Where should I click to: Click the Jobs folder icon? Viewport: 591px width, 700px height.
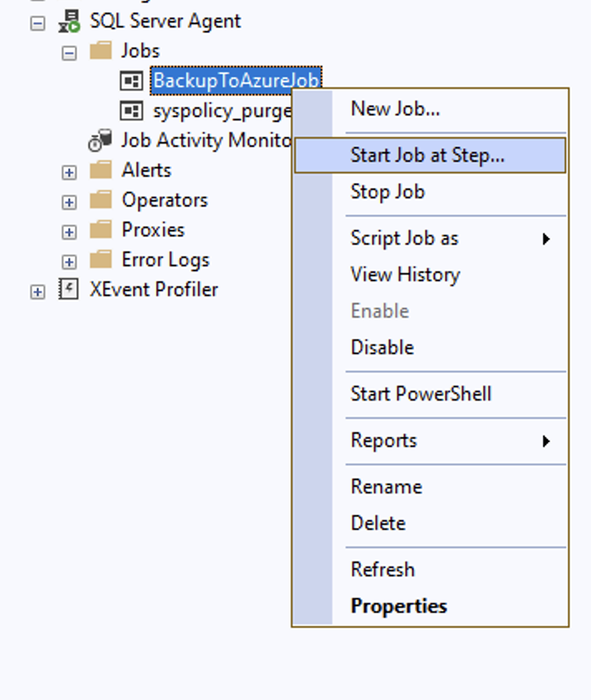[100, 51]
